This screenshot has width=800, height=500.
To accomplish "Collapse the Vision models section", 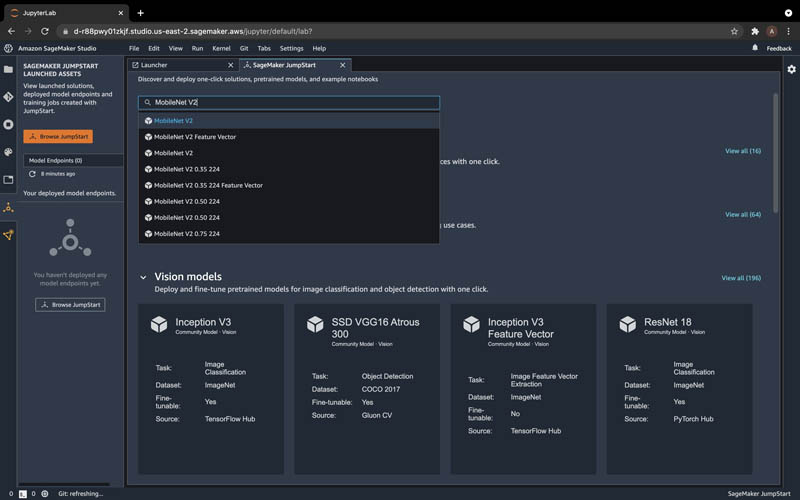I will (143, 278).
